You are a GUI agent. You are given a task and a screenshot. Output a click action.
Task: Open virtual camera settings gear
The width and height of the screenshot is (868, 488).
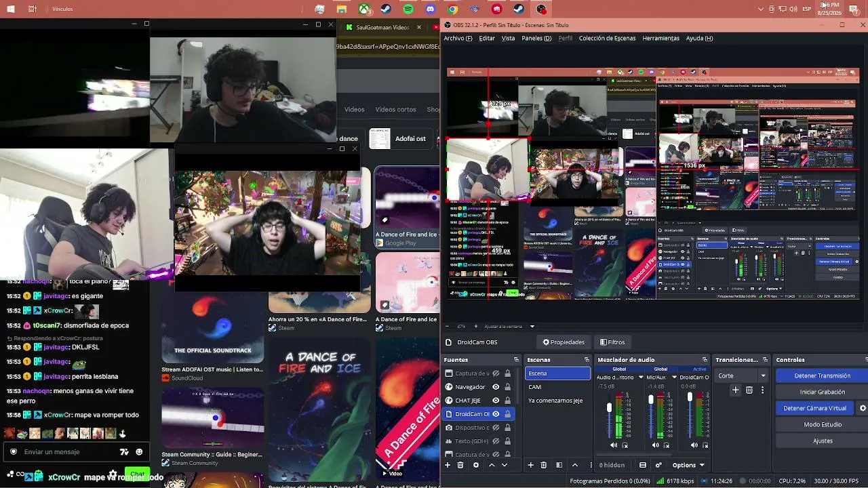[x=863, y=408]
